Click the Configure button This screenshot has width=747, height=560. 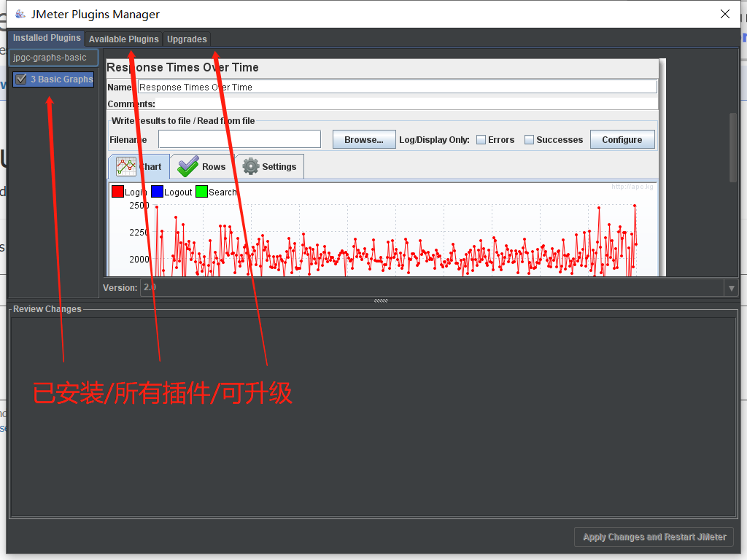point(622,139)
